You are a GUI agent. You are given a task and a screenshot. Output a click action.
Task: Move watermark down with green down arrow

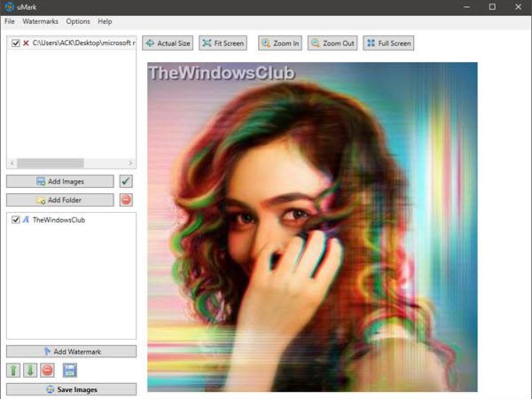point(30,370)
